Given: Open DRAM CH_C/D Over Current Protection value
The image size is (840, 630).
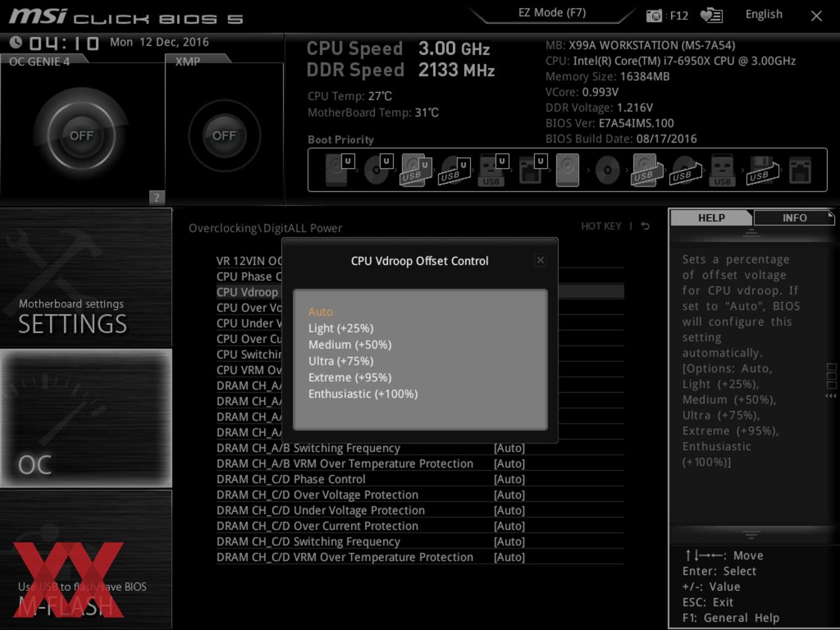Looking at the screenshot, I should (x=509, y=526).
